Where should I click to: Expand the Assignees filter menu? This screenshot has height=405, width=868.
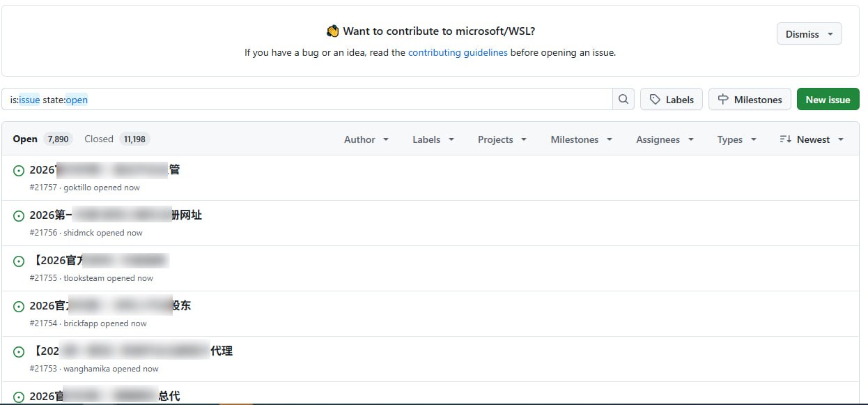click(665, 139)
